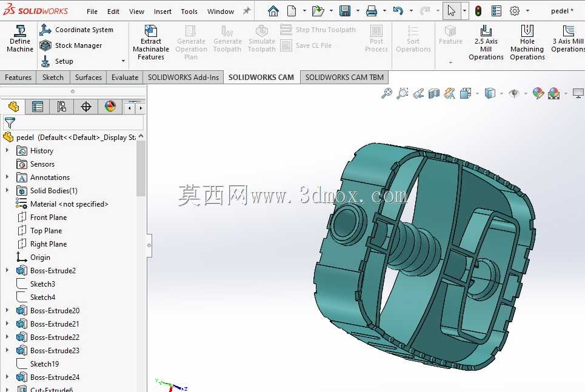Open 3 Axis Mill Operations
This screenshot has height=392, width=585.
pyautogui.click(x=568, y=38)
